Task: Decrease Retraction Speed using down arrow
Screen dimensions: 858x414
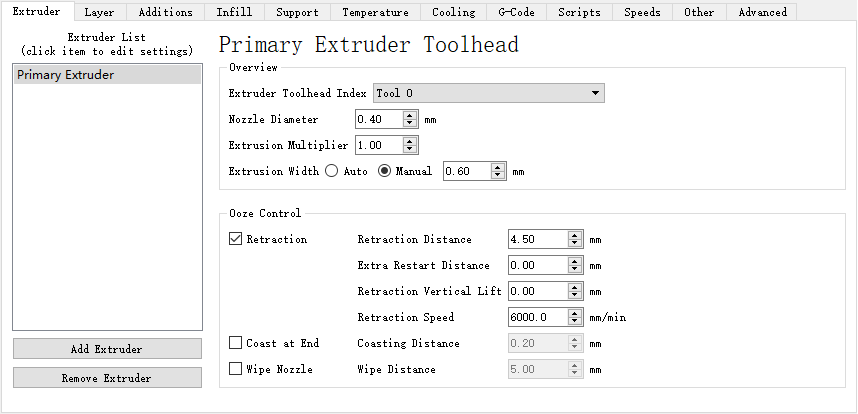Action: [575, 322]
